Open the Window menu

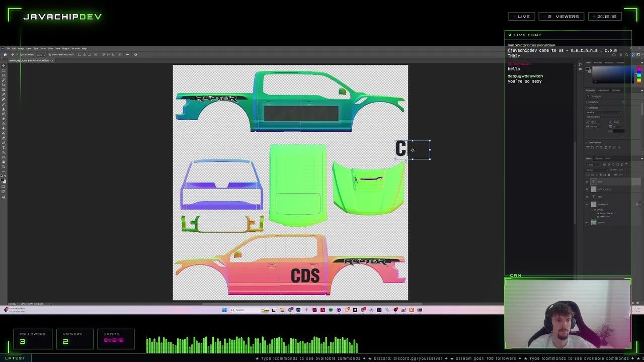75,49
